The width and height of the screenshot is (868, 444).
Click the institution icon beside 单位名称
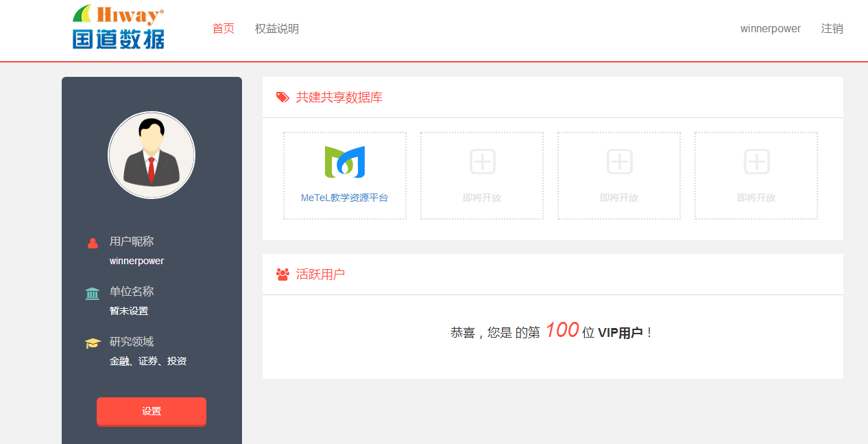(93, 294)
